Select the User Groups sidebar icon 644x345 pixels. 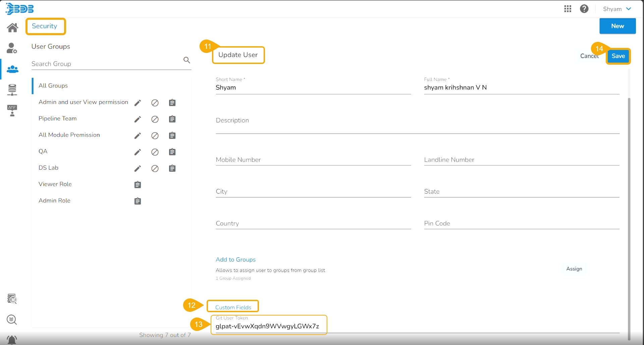click(x=12, y=69)
